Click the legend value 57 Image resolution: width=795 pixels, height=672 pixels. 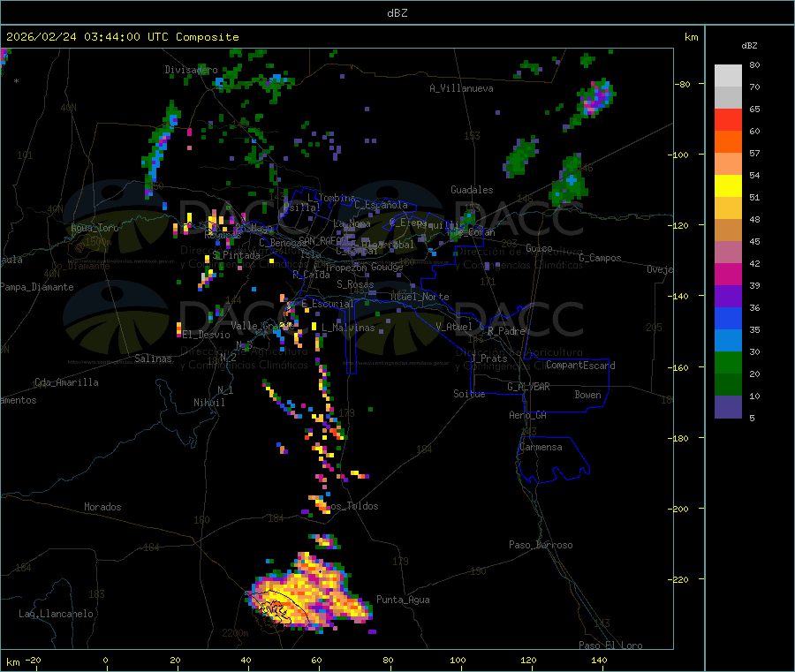(x=754, y=153)
